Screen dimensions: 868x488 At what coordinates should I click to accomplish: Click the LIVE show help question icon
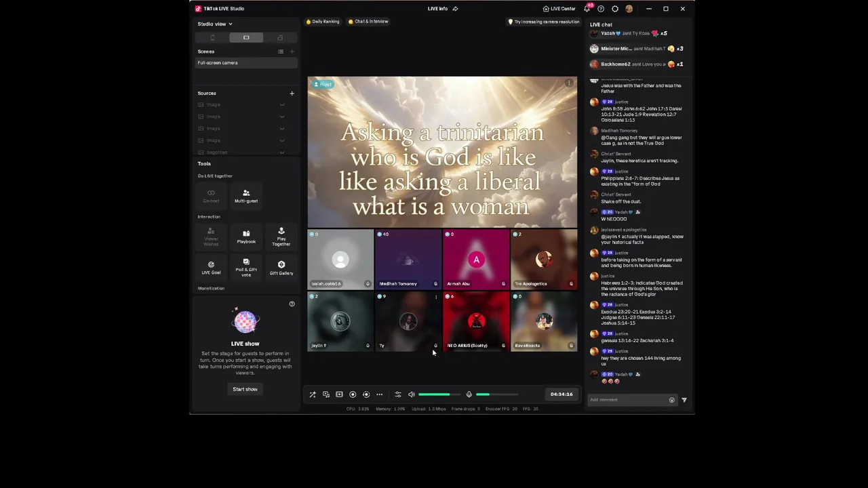(292, 304)
